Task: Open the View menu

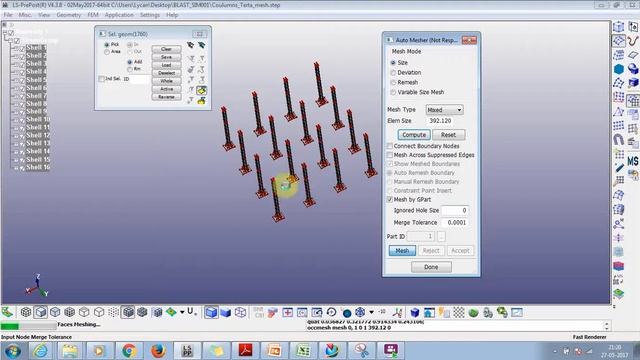Action: (44, 15)
